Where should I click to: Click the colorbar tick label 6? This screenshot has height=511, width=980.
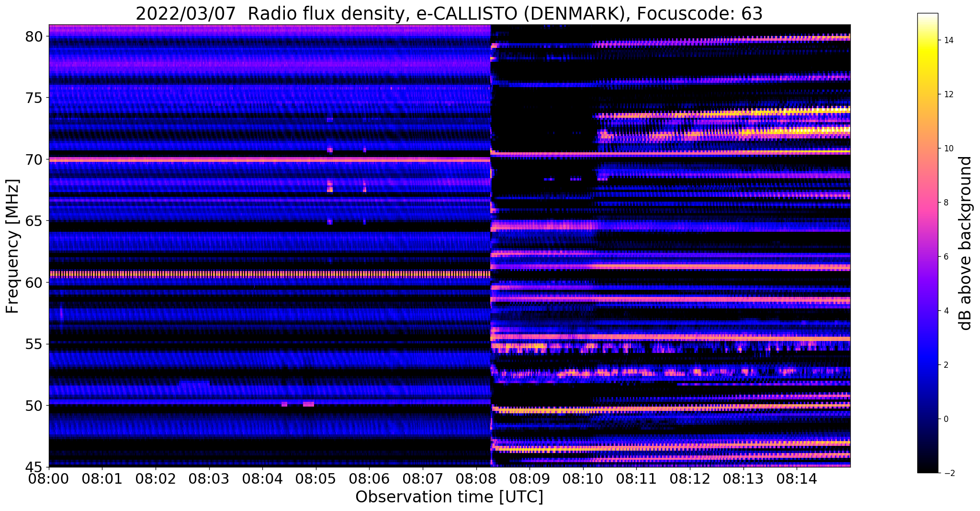coord(946,257)
